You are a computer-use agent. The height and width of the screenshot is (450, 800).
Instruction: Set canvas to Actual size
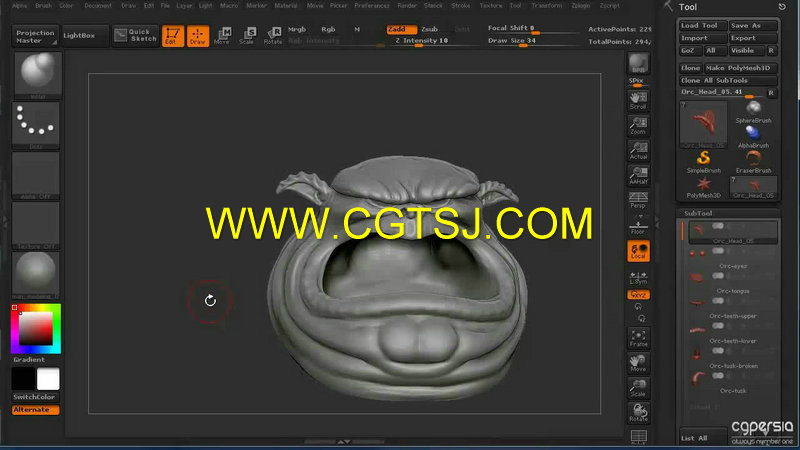(x=638, y=151)
